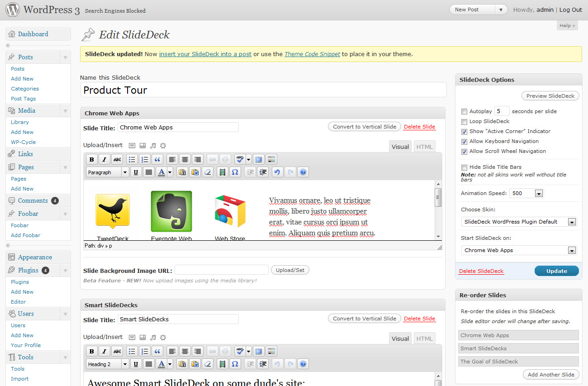Insert special character omega in Chrome Web Apps editor
Viewport: 588px width, 386px height.
click(x=234, y=172)
